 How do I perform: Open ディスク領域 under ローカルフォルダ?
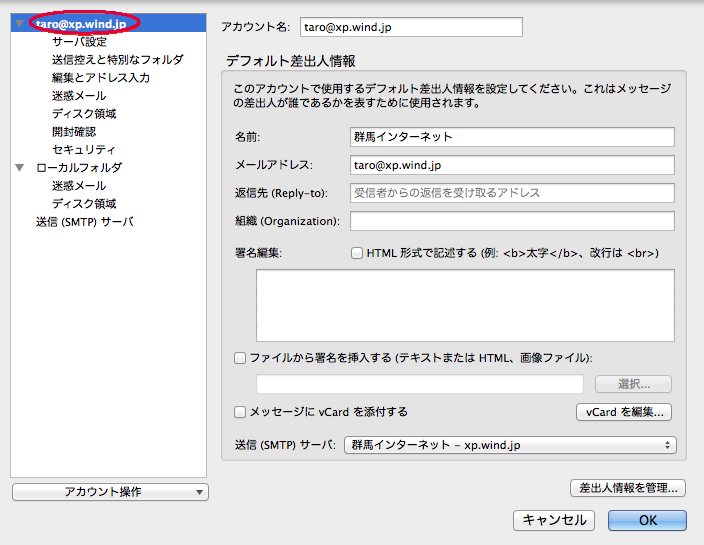(x=84, y=204)
